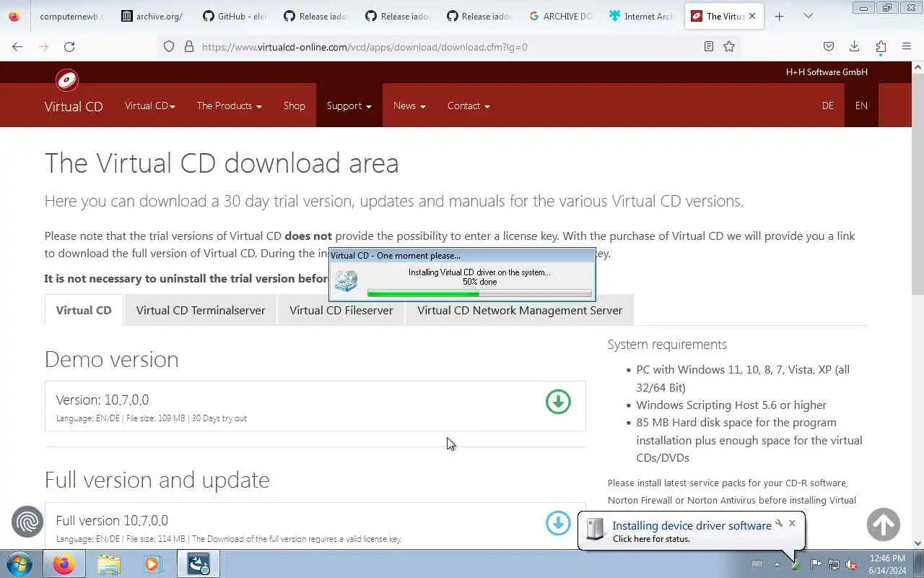The image size is (924, 578).
Task: Click Installing device driver software notification
Action: click(x=692, y=526)
